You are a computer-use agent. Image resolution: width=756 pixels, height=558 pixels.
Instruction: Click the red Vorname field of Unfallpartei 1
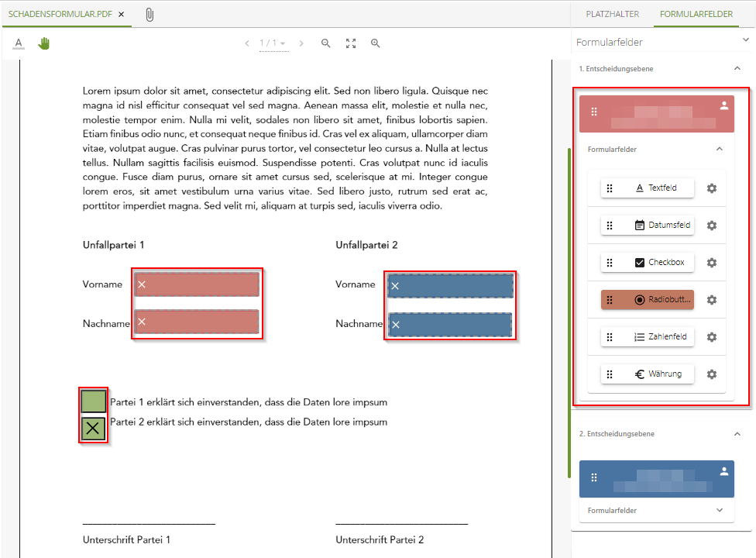click(x=197, y=284)
